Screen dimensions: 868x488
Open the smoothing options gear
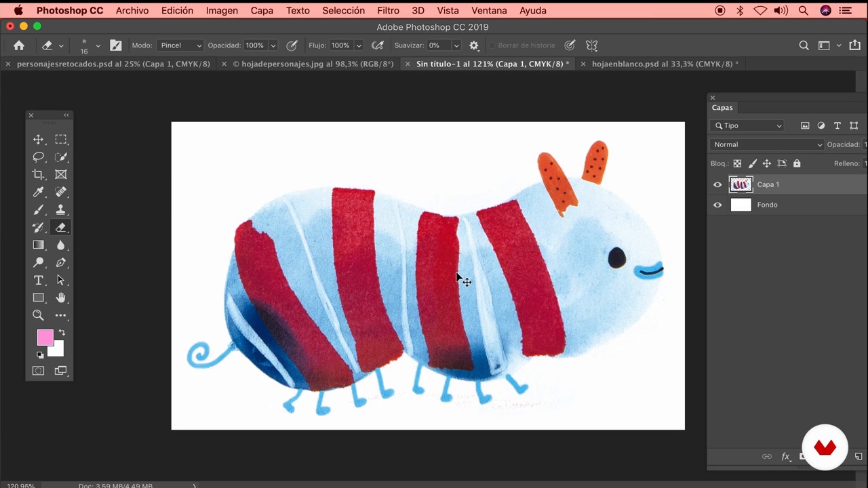click(474, 45)
